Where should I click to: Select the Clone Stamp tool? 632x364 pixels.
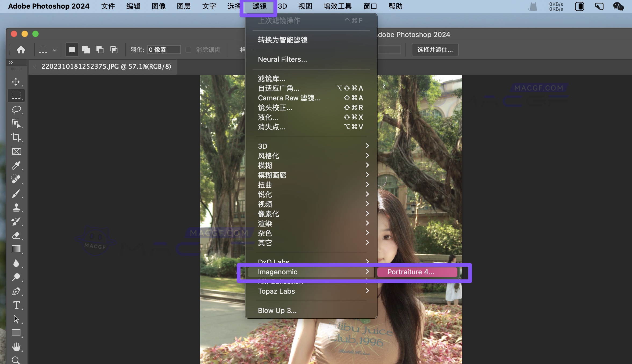[16, 207]
